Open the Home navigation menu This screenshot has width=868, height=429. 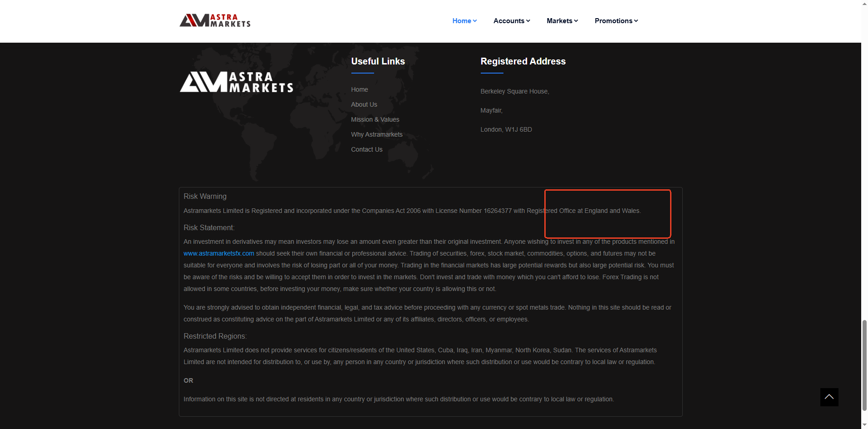coord(464,21)
